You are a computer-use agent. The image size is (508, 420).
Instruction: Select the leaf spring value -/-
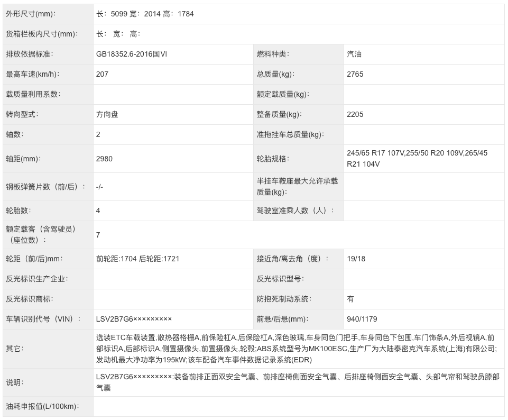click(x=99, y=187)
